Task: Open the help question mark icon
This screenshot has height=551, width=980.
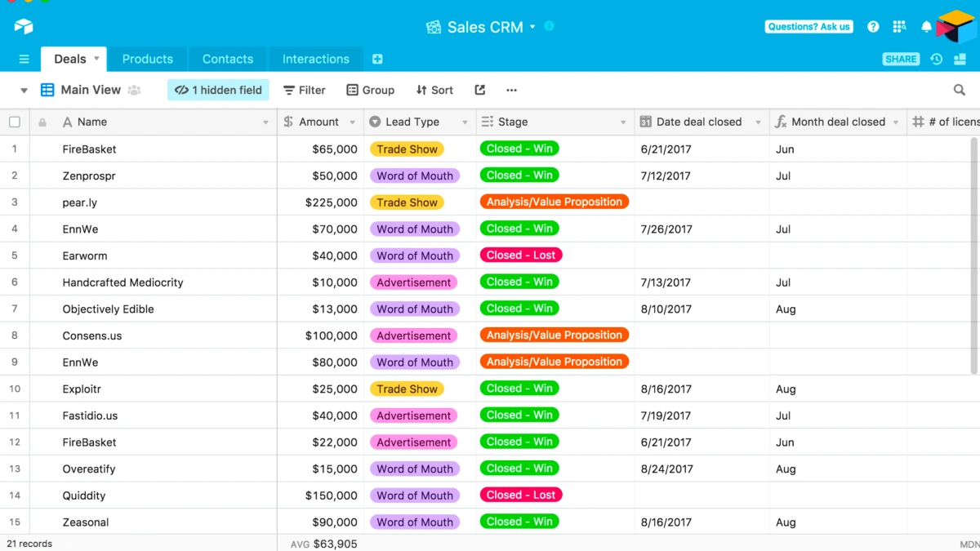Action: pyautogui.click(x=873, y=26)
